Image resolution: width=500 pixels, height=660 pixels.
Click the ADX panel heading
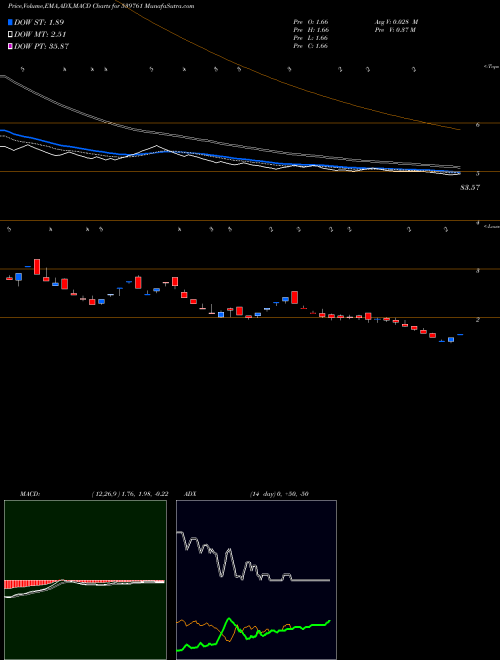tap(190, 494)
